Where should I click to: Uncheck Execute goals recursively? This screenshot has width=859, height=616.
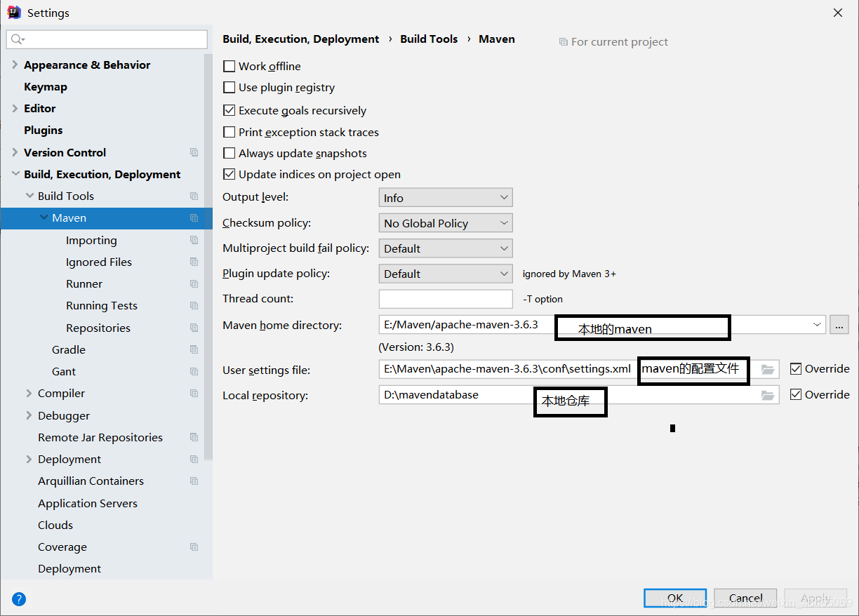pos(229,110)
